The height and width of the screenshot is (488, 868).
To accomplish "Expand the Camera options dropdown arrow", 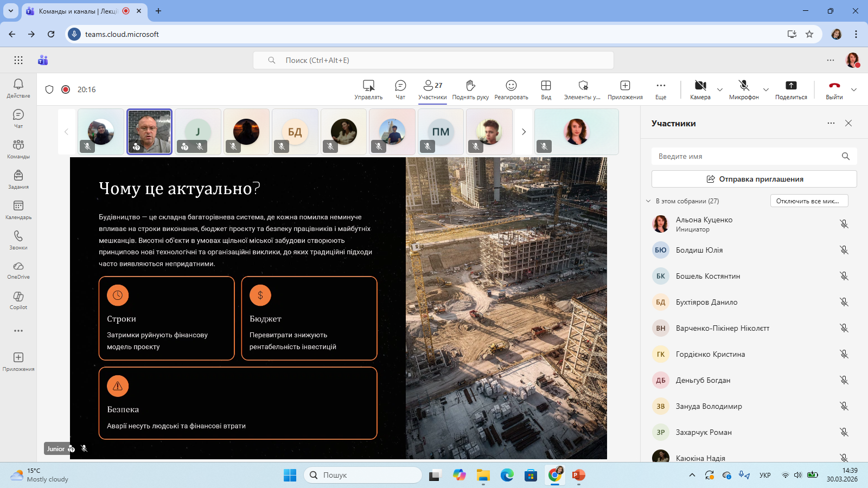I will (x=720, y=89).
